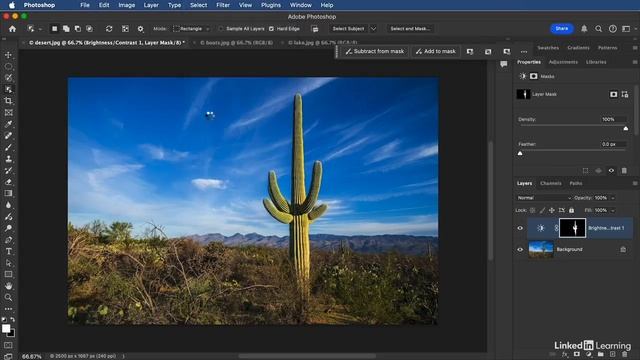Delete mask using Properties trash icon
The image size is (640, 360).
624,171
